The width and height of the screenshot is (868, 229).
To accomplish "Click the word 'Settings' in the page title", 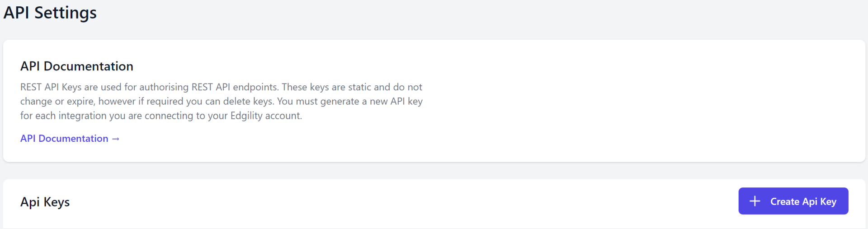I will point(66,13).
